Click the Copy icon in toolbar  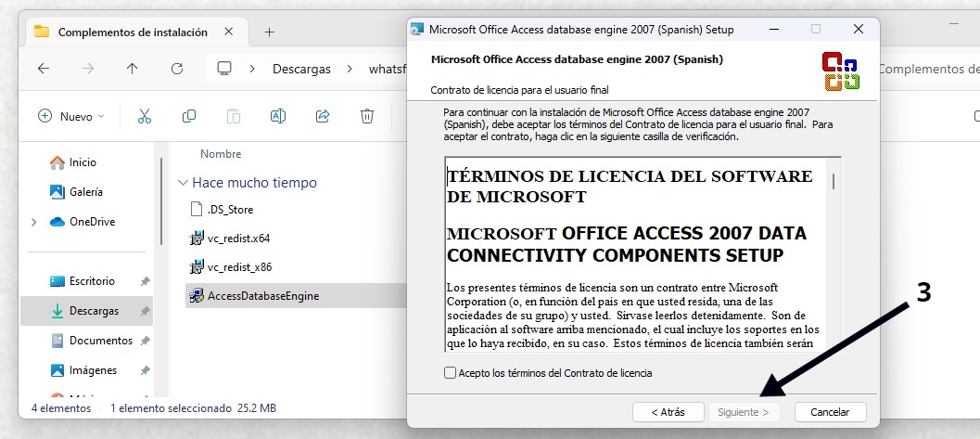(x=189, y=116)
